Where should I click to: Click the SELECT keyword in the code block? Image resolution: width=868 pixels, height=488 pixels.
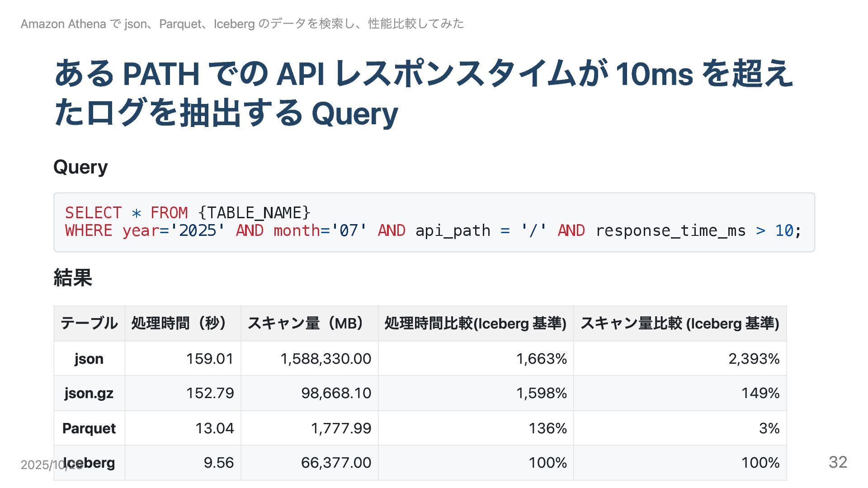[93, 213]
